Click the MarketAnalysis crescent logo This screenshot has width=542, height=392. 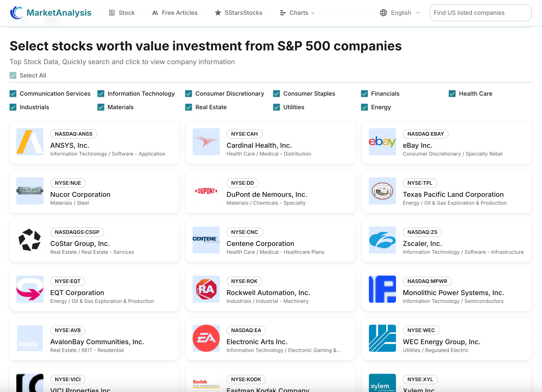click(17, 13)
